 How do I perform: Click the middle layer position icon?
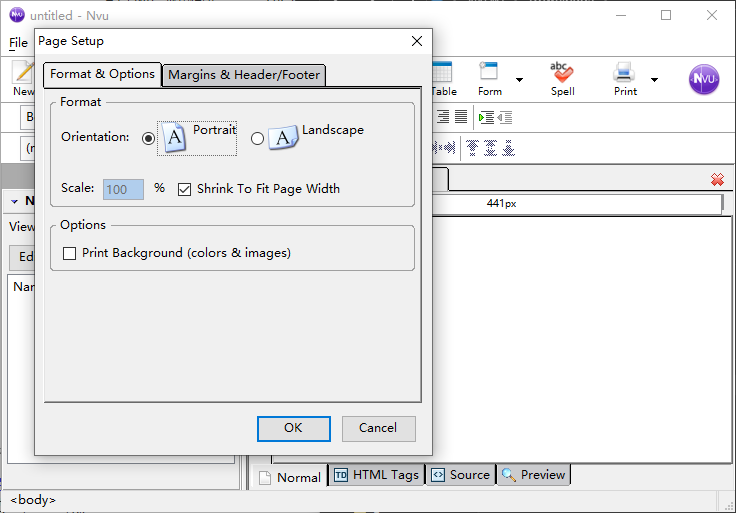coord(490,148)
